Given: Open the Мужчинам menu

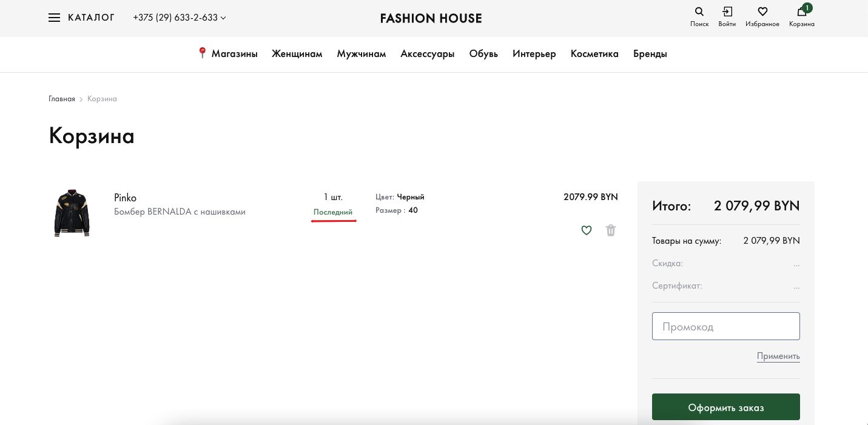Looking at the screenshot, I should [x=362, y=54].
